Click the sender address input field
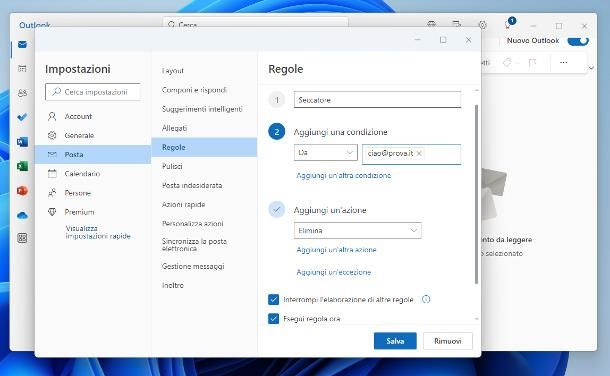The image size is (610, 376). [x=412, y=154]
